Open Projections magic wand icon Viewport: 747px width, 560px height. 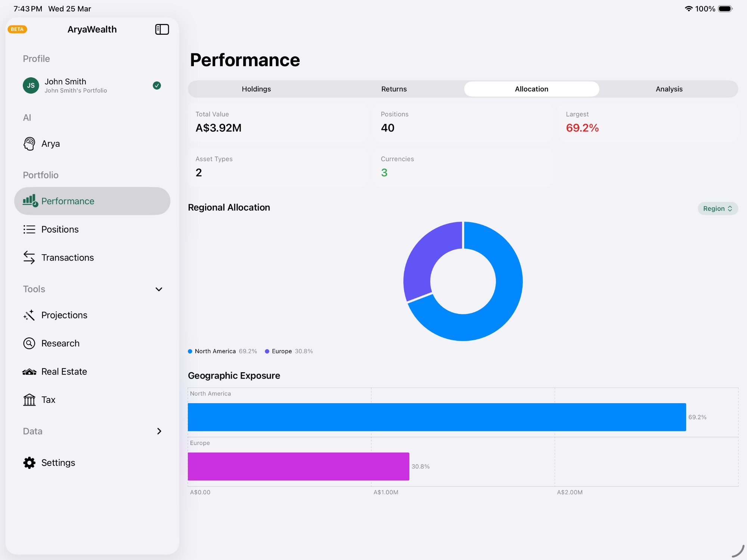pyautogui.click(x=29, y=315)
